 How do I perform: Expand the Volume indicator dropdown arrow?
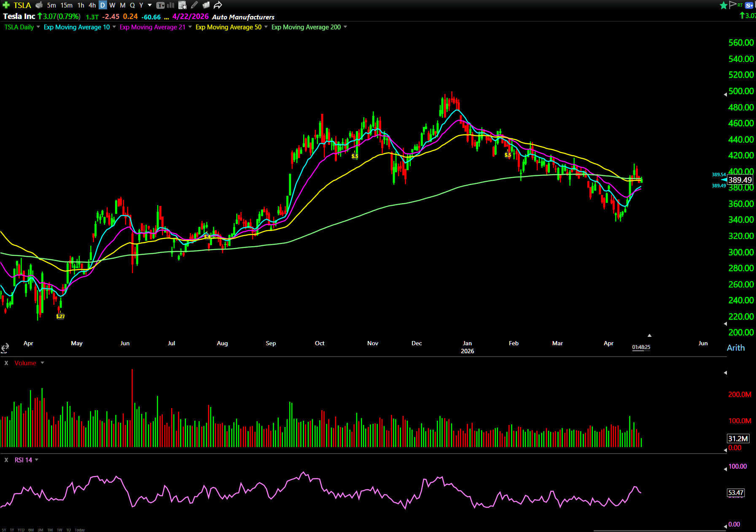click(42, 363)
